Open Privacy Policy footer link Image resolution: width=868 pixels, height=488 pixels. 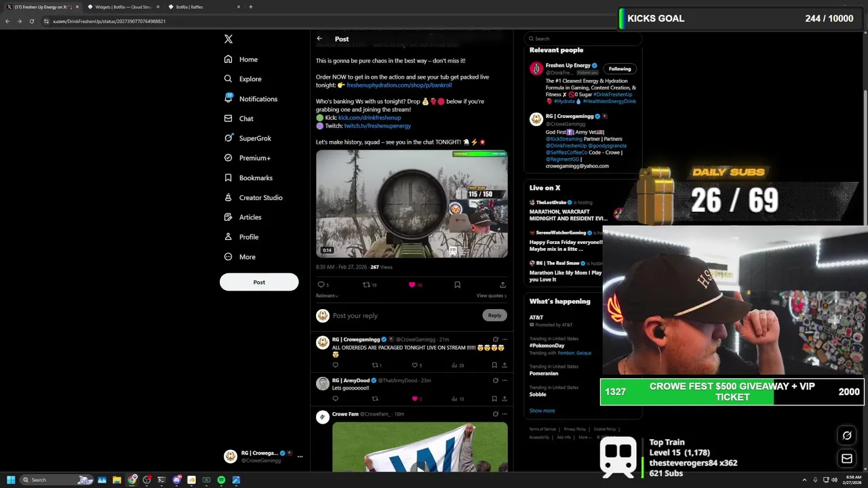coord(574,429)
